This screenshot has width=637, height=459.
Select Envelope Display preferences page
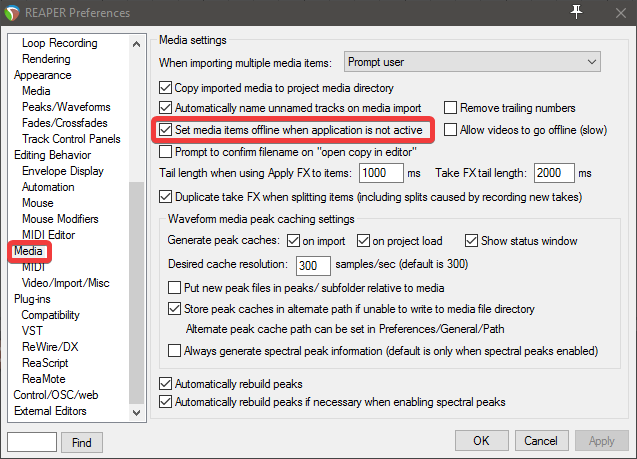click(x=63, y=171)
